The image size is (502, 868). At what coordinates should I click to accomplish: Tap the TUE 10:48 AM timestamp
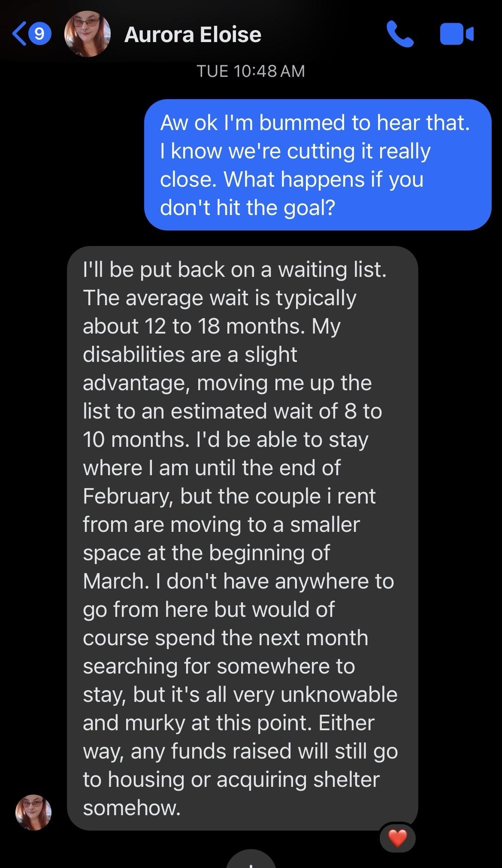tap(251, 71)
